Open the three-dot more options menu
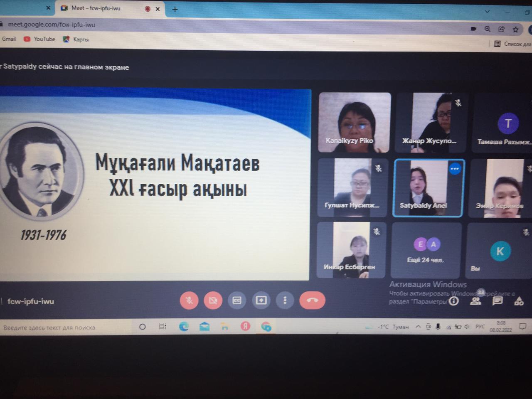The height and width of the screenshot is (399, 532). pyautogui.click(x=285, y=300)
